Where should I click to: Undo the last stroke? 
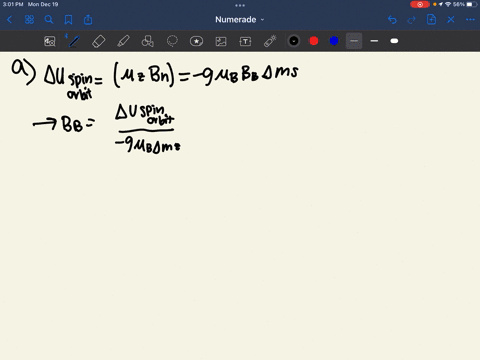[392, 20]
